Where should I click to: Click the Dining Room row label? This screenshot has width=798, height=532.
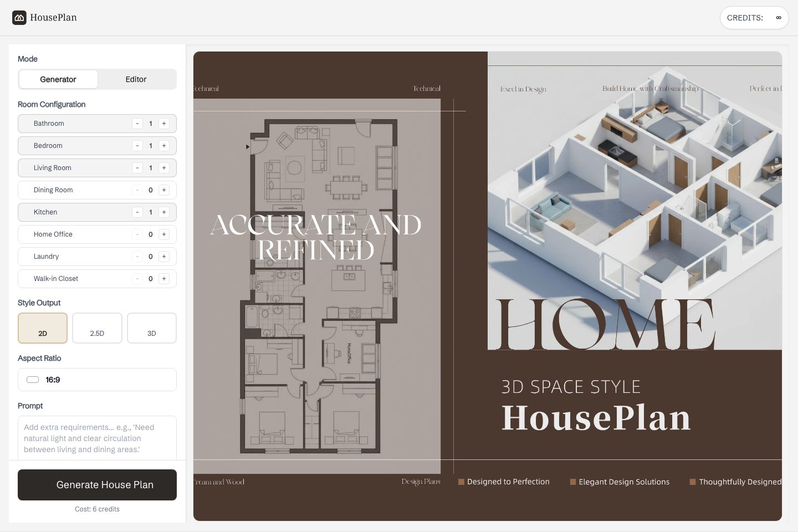pyautogui.click(x=53, y=190)
